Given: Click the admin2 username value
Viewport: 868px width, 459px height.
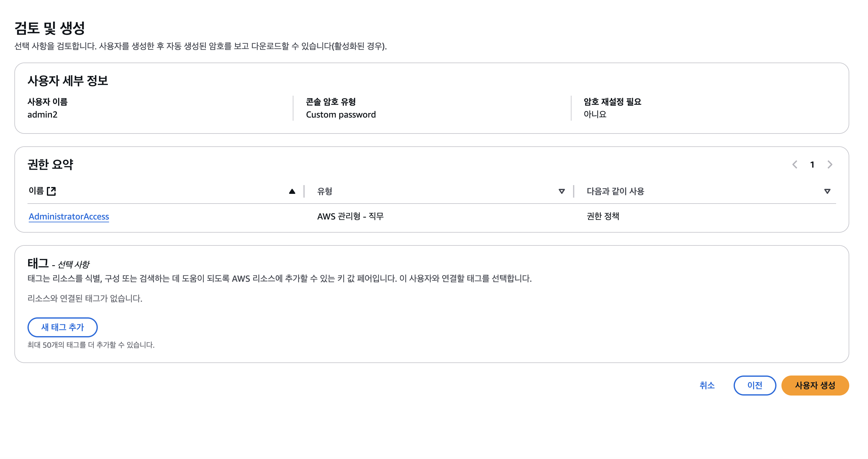Looking at the screenshot, I should (43, 114).
